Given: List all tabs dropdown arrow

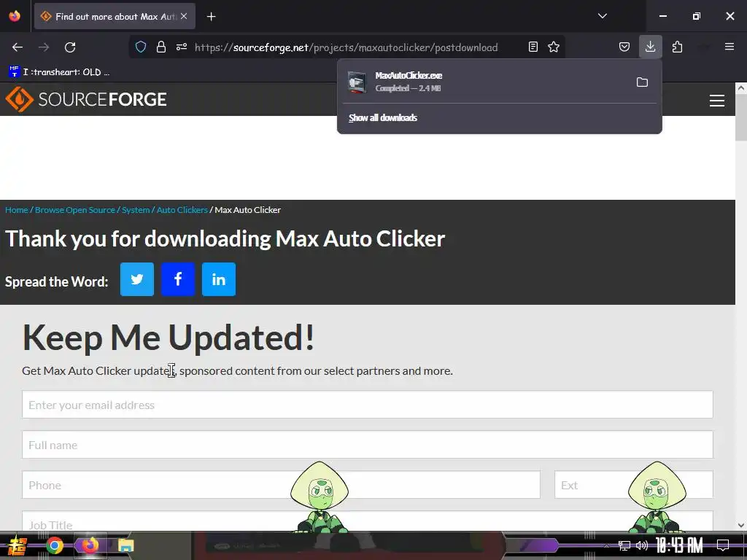Looking at the screenshot, I should point(602,16).
